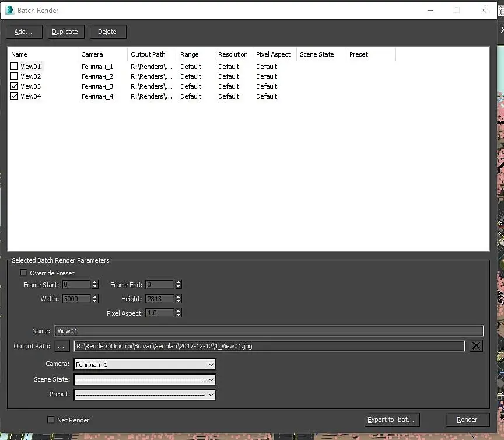Browse output path with the ... button
The width and height of the screenshot is (504, 440).
(x=62, y=346)
